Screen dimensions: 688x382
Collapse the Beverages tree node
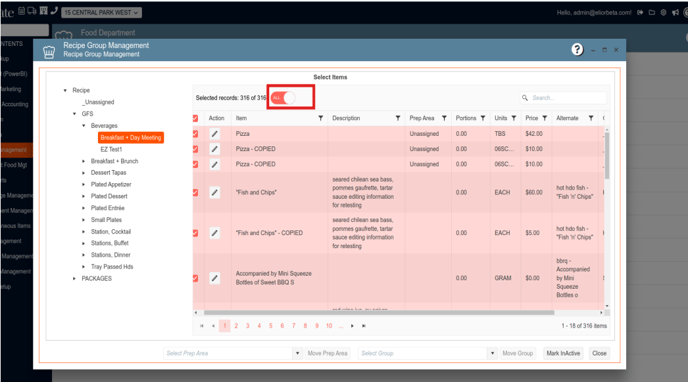(83, 126)
